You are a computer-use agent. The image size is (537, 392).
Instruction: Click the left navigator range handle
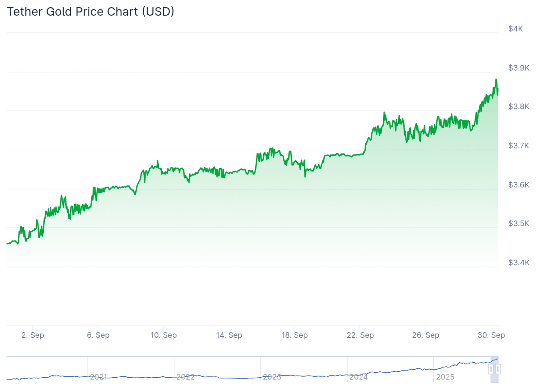pos(491,369)
